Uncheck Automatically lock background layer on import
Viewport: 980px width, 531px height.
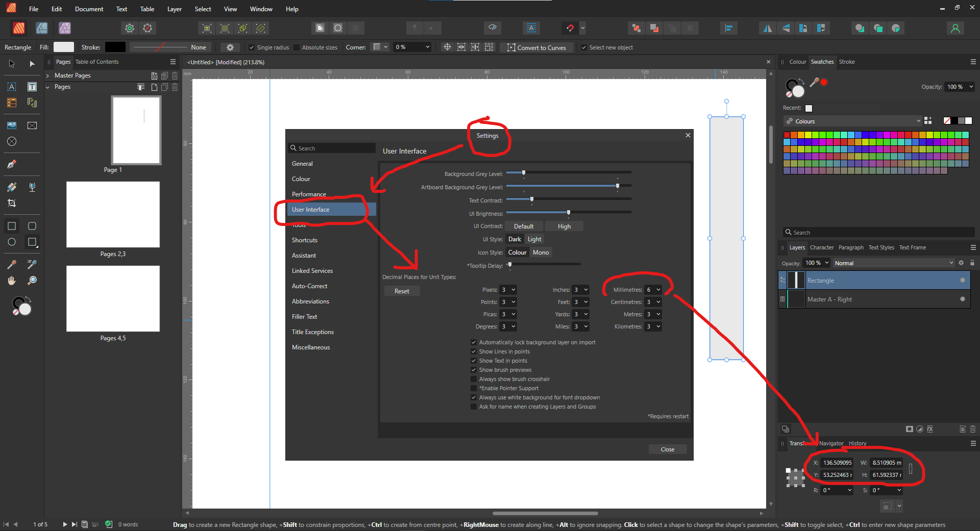[474, 342]
